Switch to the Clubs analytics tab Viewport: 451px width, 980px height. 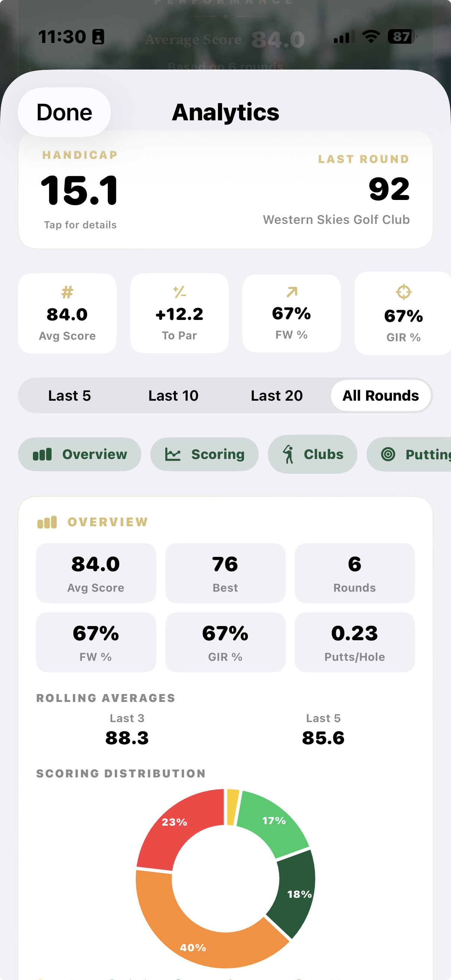313,454
